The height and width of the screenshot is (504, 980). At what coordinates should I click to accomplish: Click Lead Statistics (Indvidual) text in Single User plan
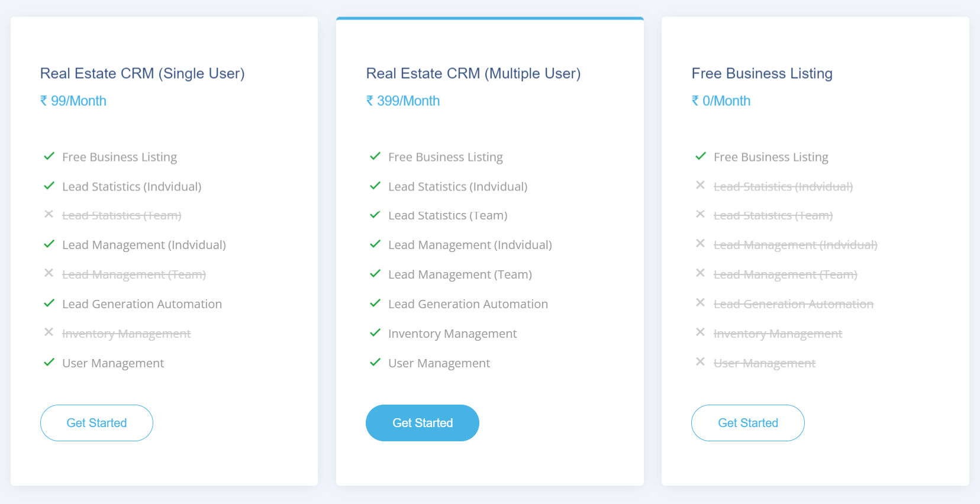click(x=132, y=186)
